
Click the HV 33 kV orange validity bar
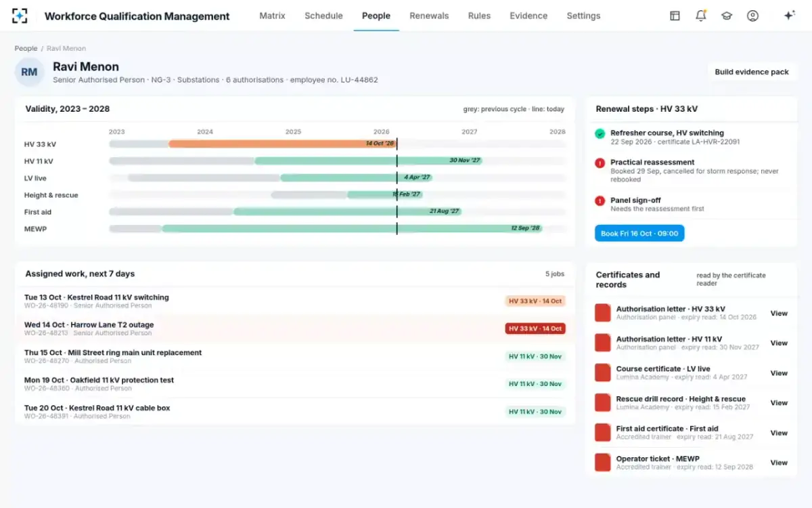[x=282, y=144]
